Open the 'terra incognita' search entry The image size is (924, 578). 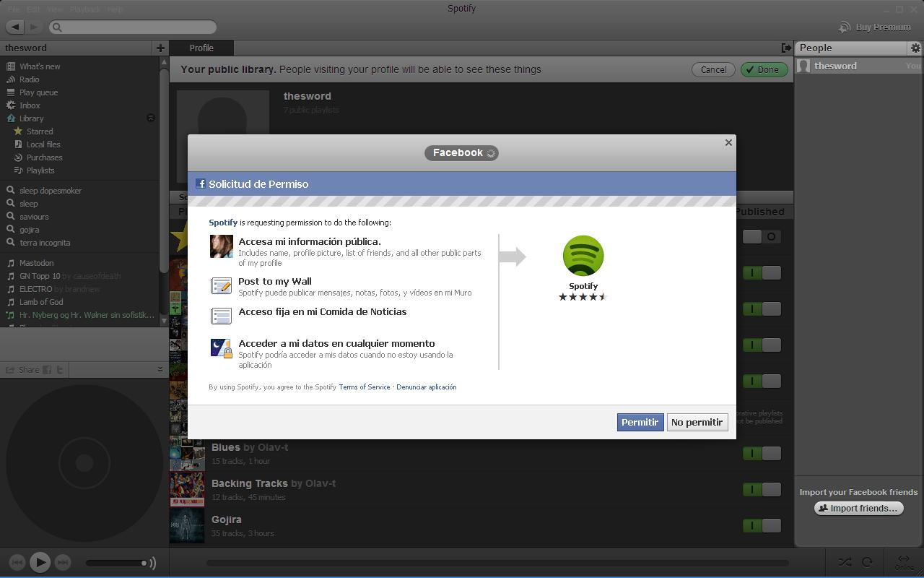(45, 243)
